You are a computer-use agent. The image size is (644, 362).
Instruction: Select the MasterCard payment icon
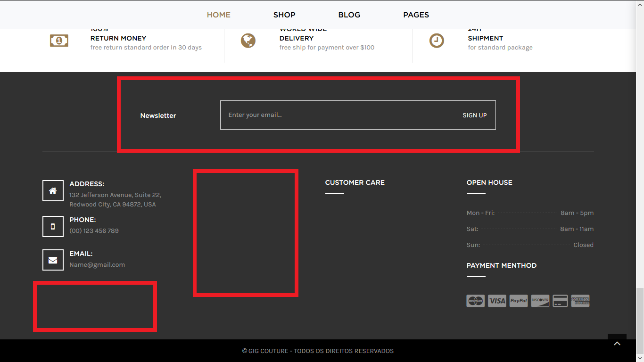point(475,301)
